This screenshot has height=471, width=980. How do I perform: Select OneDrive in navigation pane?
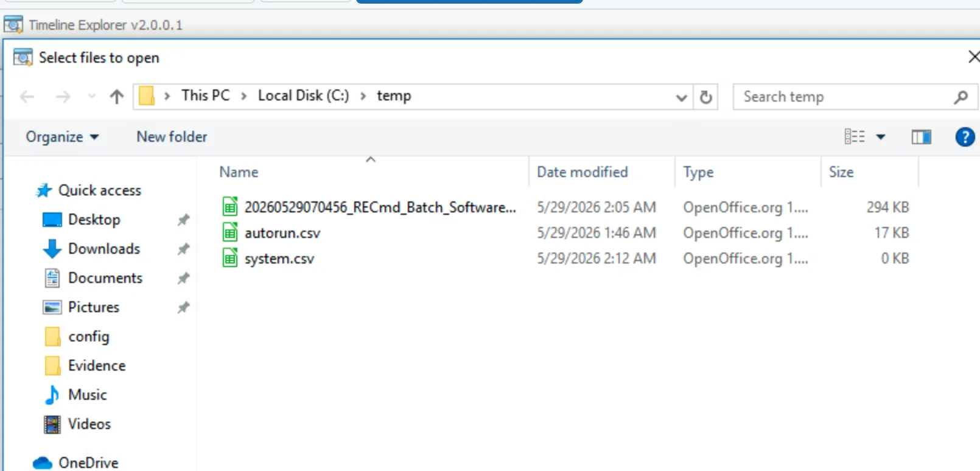pos(88,463)
